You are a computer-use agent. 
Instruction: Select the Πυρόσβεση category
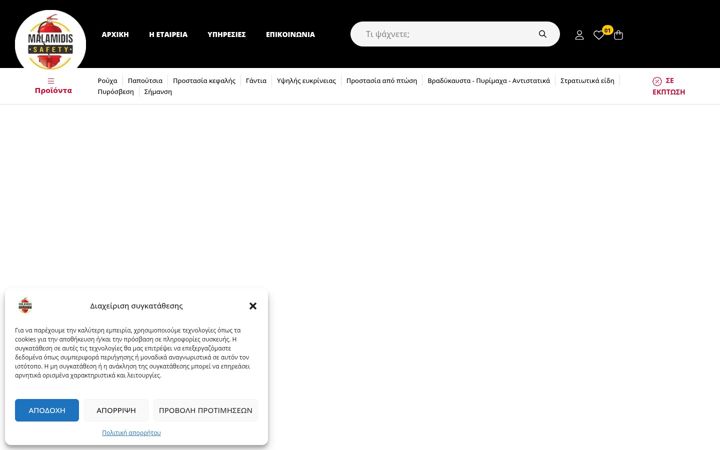[x=116, y=91]
